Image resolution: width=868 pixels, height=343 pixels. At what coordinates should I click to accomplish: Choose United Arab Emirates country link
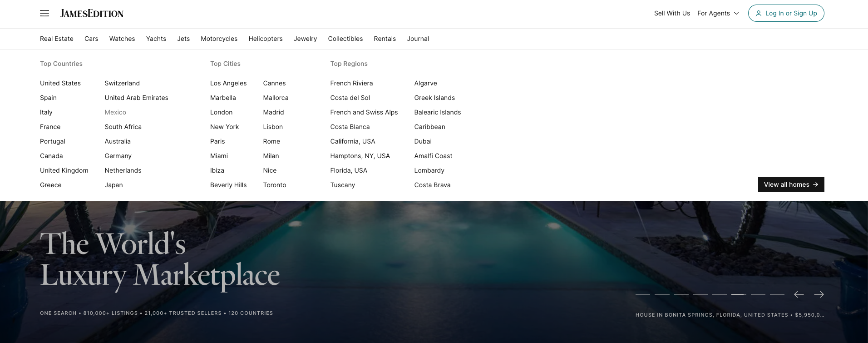click(137, 98)
